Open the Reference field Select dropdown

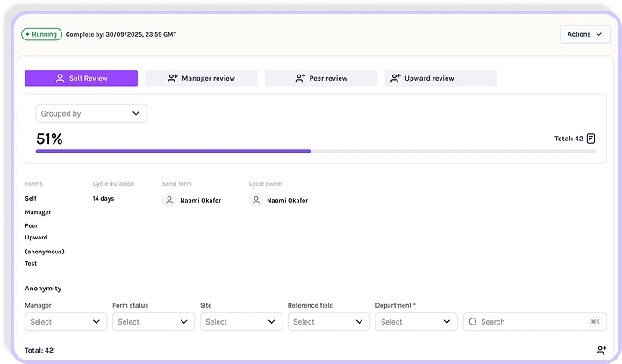point(329,322)
